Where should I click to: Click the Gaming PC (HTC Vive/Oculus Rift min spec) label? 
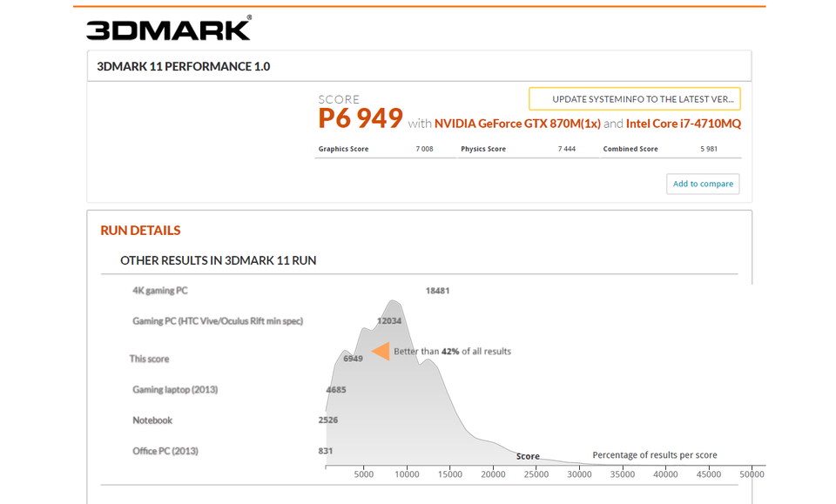[218, 321]
